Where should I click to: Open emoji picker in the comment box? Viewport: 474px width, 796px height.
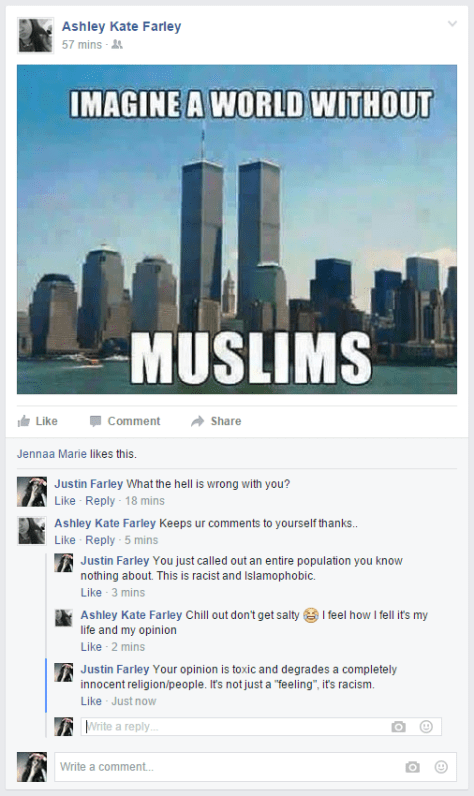click(x=441, y=767)
